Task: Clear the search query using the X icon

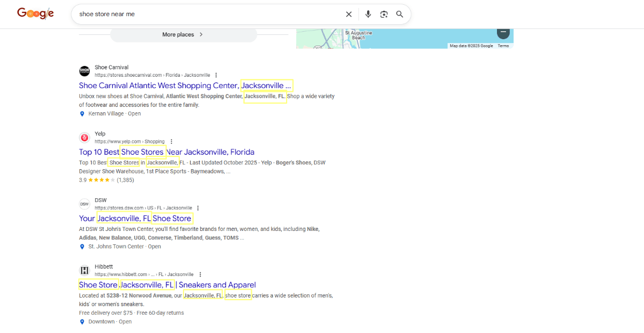Action: [349, 14]
